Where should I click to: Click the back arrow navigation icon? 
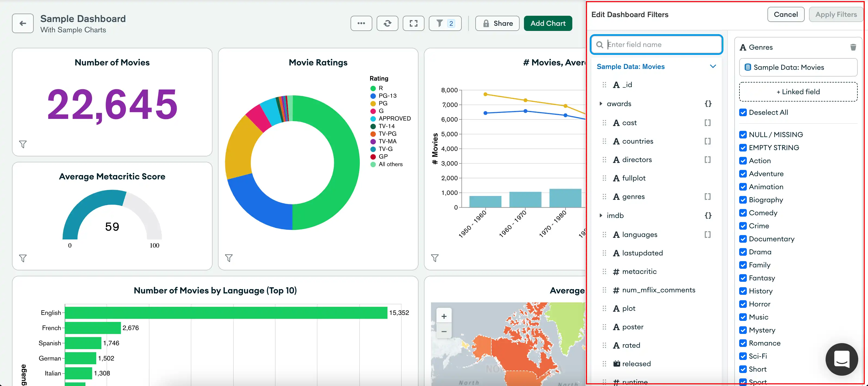(x=22, y=23)
